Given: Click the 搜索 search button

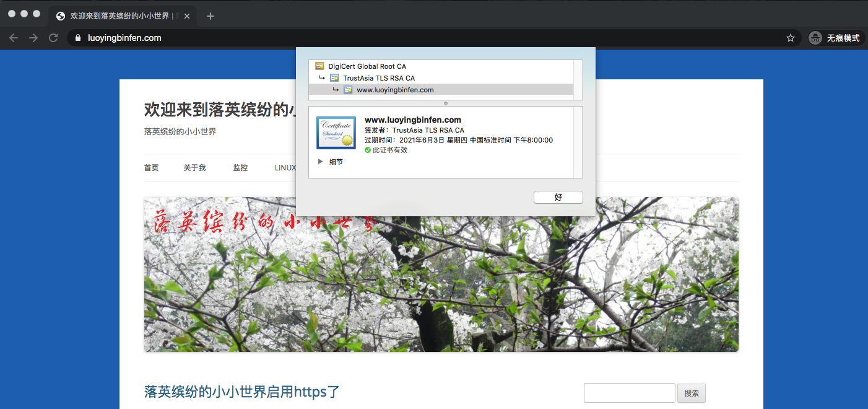Looking at the screenshot, I should click(692, 393).
